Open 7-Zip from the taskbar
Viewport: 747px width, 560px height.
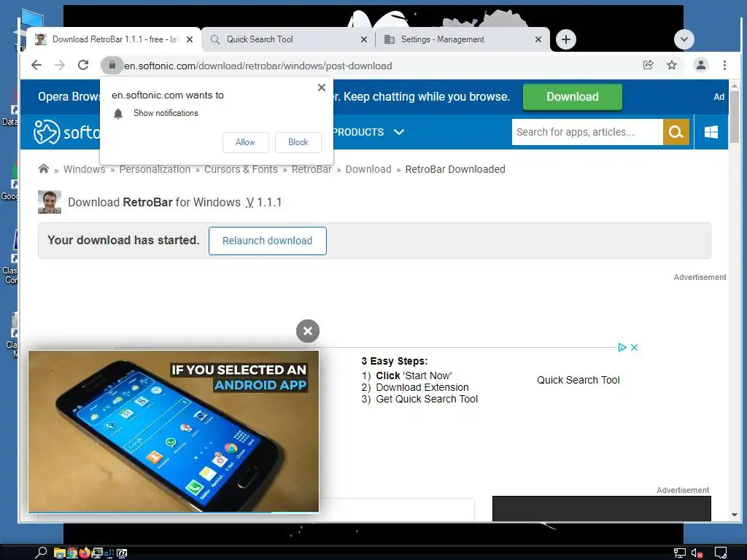pyautogui.click(x=122, y=553)
